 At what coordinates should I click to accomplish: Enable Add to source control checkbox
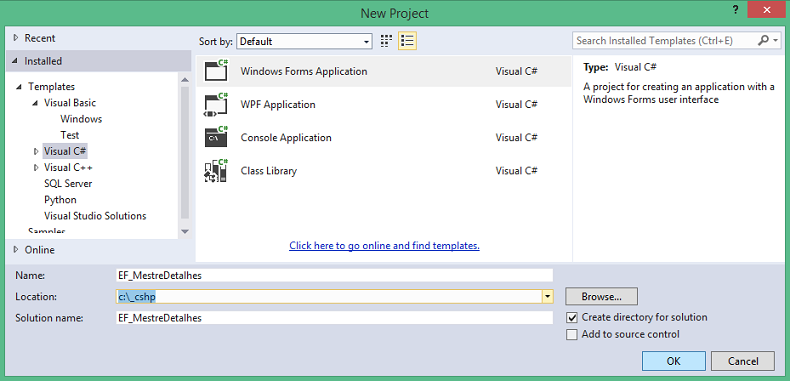[x=571, y=335]
